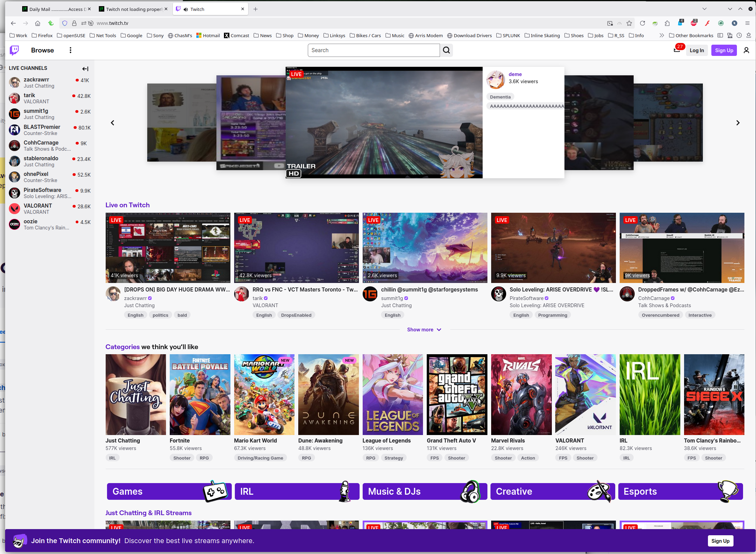The height and width of the screenshot is (554, 756).
Task: Open the tarik RRQ vs FNC stream thumbnail
Action: pyautogui.click(x=296, y=248)
